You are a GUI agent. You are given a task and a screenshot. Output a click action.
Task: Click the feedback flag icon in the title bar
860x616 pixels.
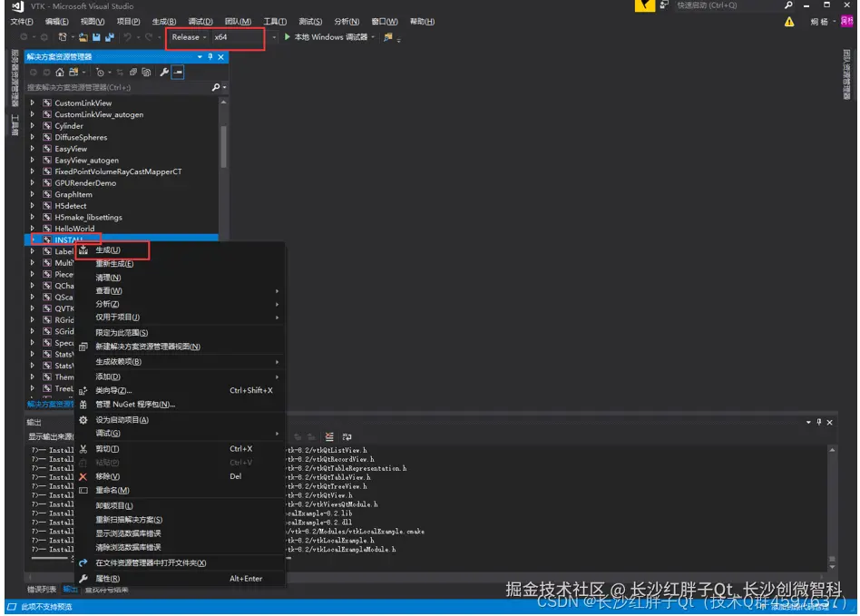[x=645, y=5]
